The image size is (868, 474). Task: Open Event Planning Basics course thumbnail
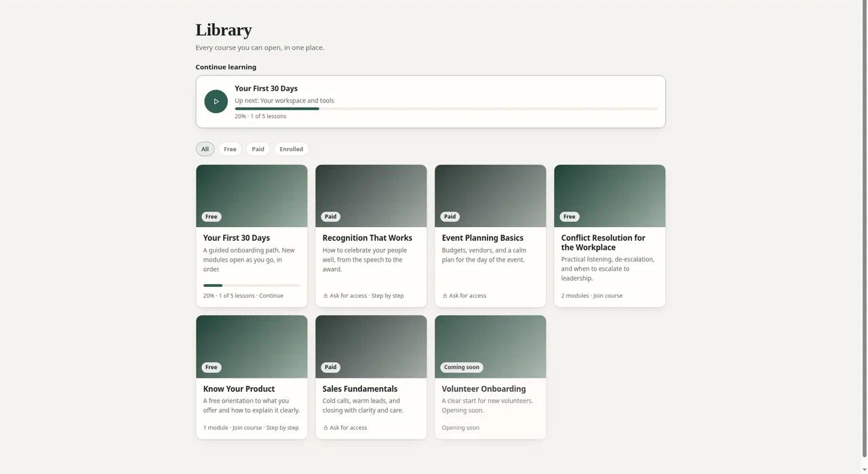tap(490, 196)
